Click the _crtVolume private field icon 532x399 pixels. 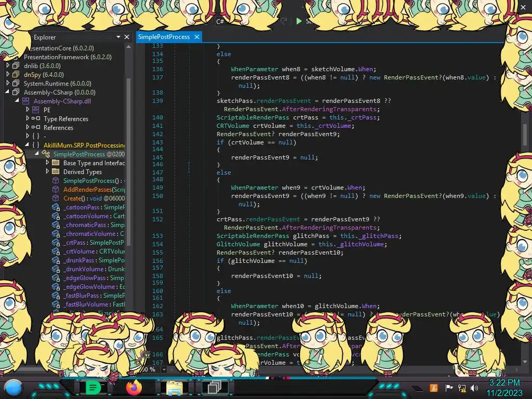(x=56, y=251)
